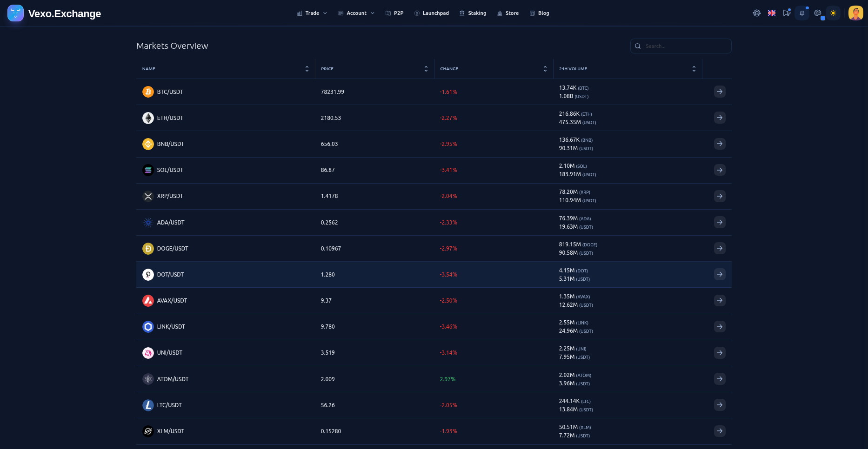
Task: Click the Vexo.Exchange logo icon
Action: [15, 13]
